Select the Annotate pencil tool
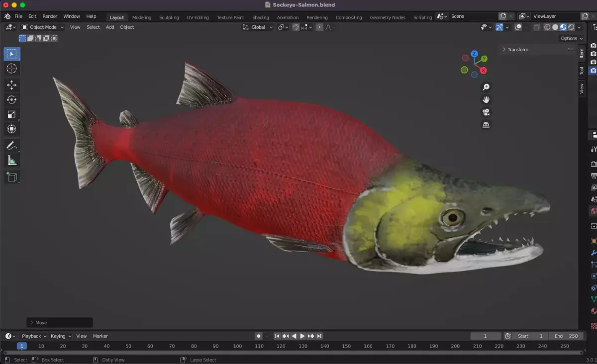The height and width of the screenshot is (364, 597). pos(12,146)
